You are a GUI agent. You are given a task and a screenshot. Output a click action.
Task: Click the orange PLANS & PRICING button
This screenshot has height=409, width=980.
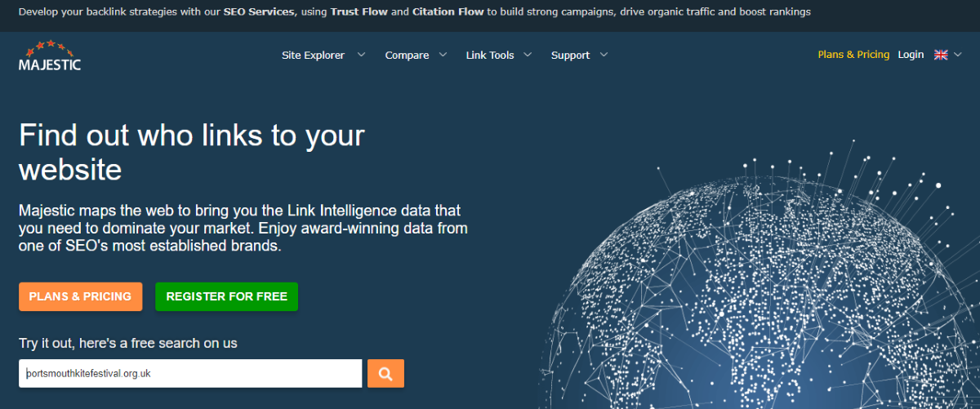[80, 296]
